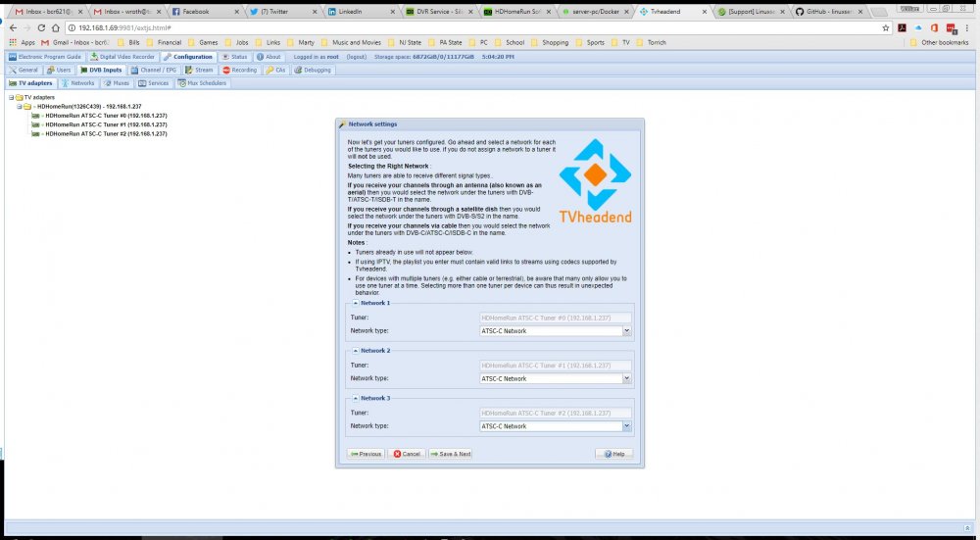This screenshot has width=980, height=540.
Task: Open the CAs tab
Action: (275, 70)
